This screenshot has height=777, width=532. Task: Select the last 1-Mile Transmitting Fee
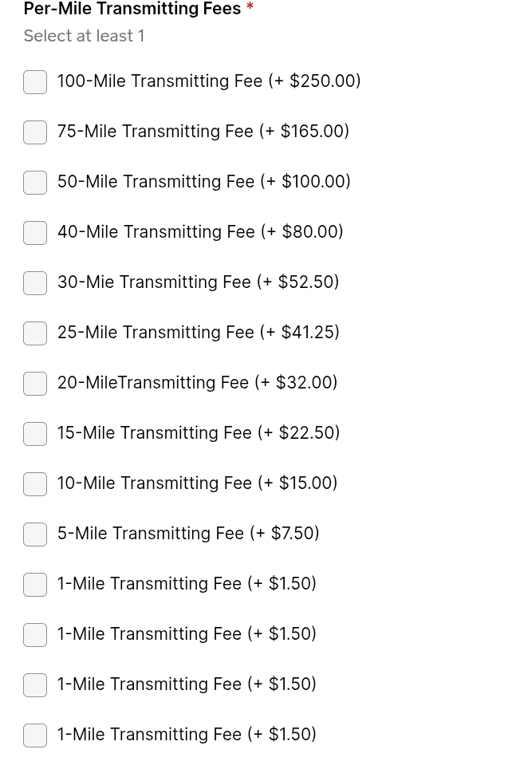point(35,736)
